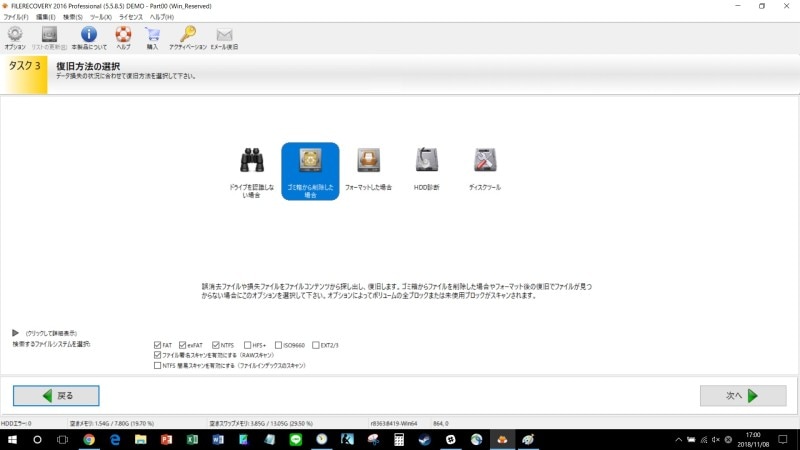Enable the ISO9660 checkbox
The image size is (800, 450).
279,345
